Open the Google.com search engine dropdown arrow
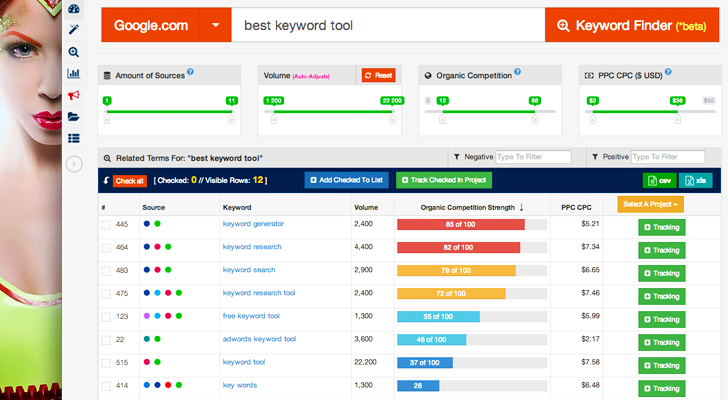 tap(215, 25)
